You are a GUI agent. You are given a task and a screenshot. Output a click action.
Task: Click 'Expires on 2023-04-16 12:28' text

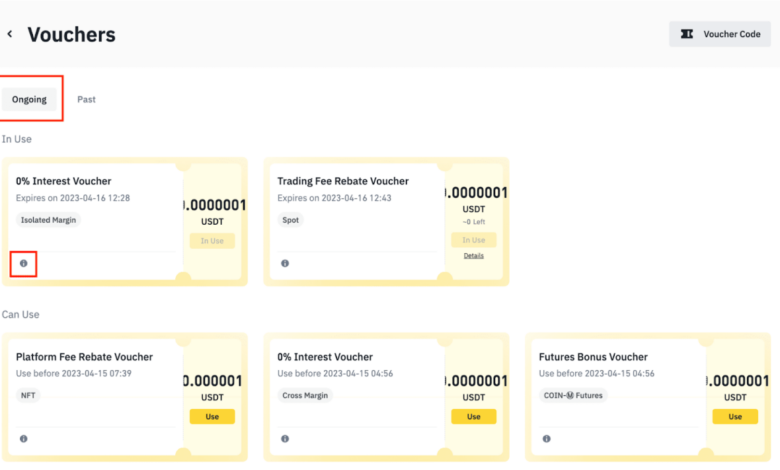[x=73, y=198]
